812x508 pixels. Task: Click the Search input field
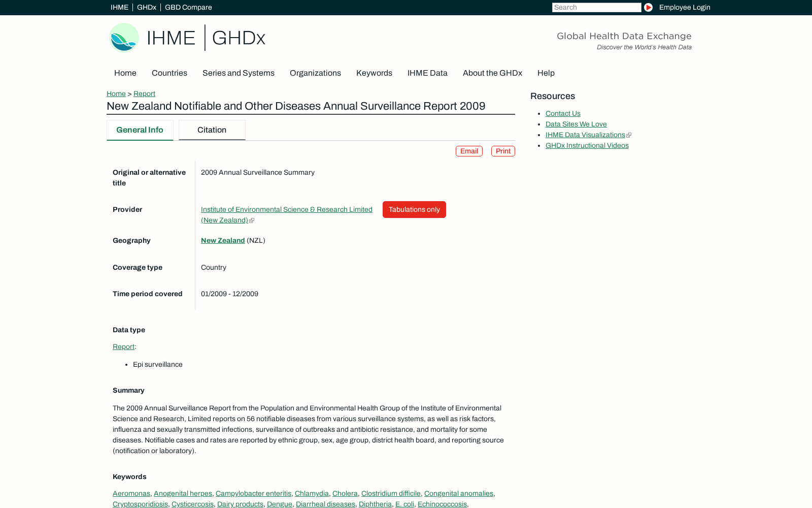(596, 7)
